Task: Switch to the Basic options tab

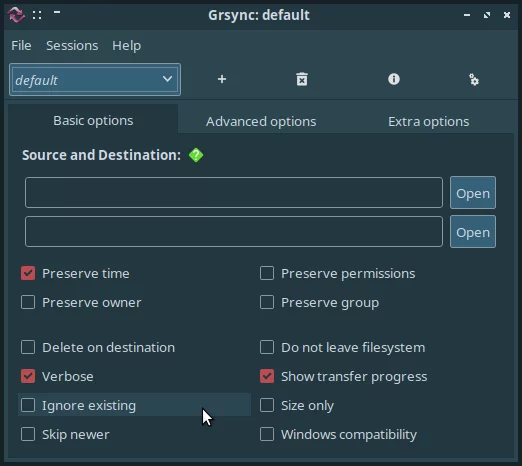Action: [93, 120]
